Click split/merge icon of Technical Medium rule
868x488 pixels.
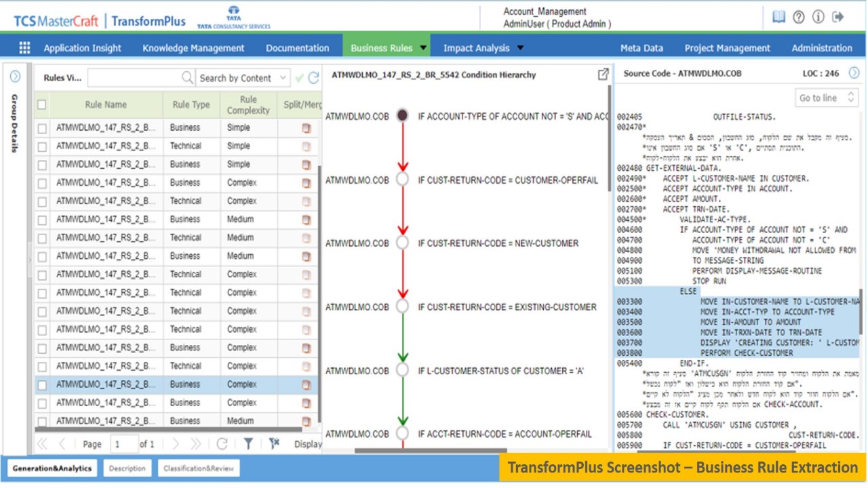click(306, 238)
